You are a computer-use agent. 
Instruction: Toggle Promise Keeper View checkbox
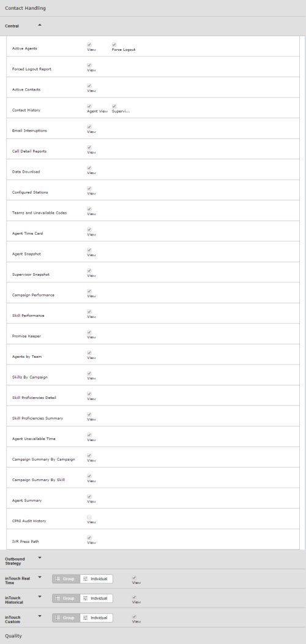(x=89, y=332)
